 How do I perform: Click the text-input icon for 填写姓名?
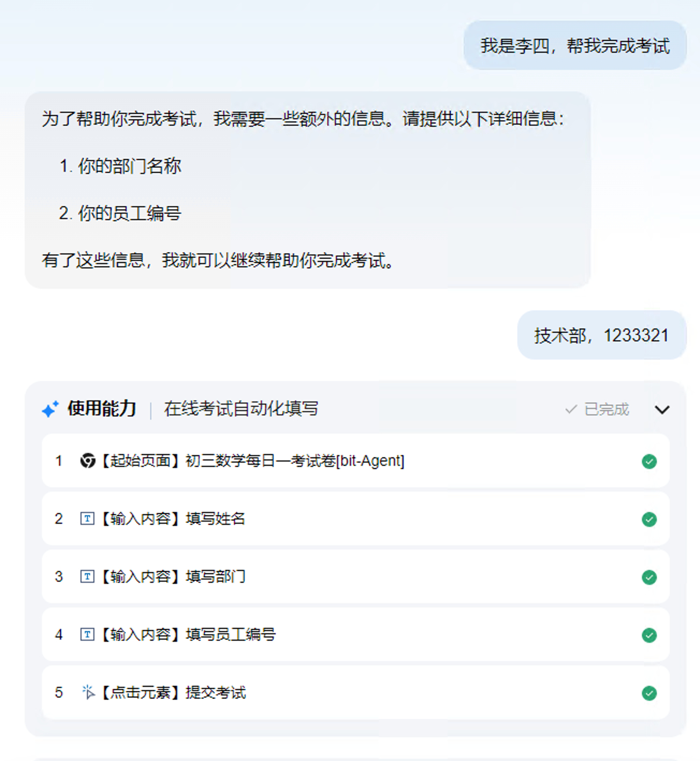87,519
